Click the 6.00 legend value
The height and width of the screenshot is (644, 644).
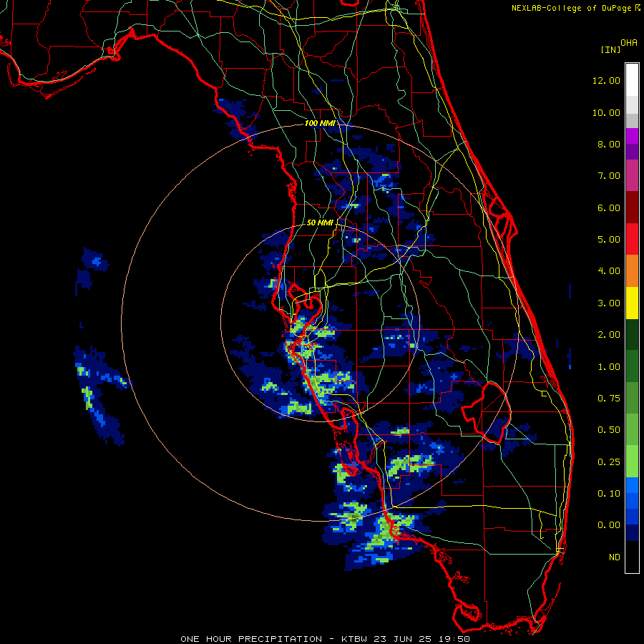(609, 208)
